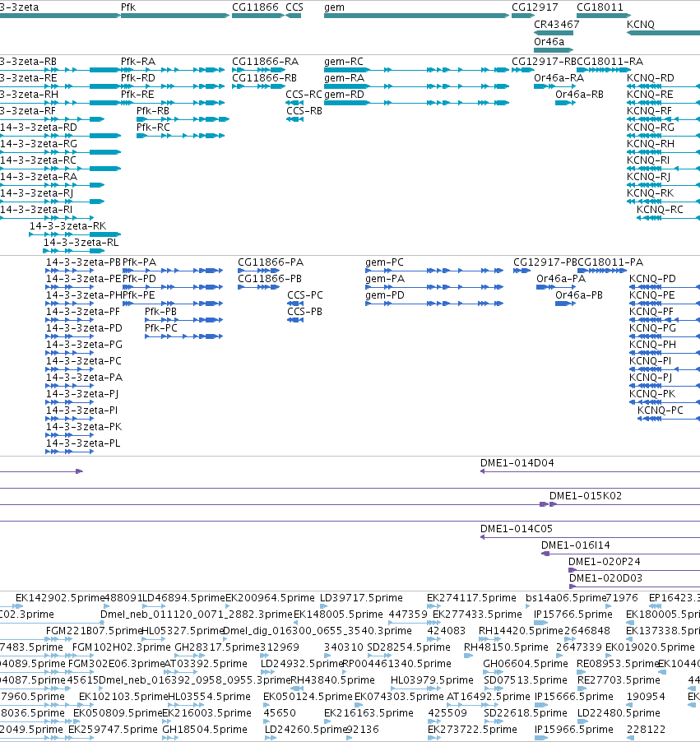Image resolution: width=700 pixels, height=742 pixels.
Task: Select the DME1-014C05 clone label
Action: [517, 529]
